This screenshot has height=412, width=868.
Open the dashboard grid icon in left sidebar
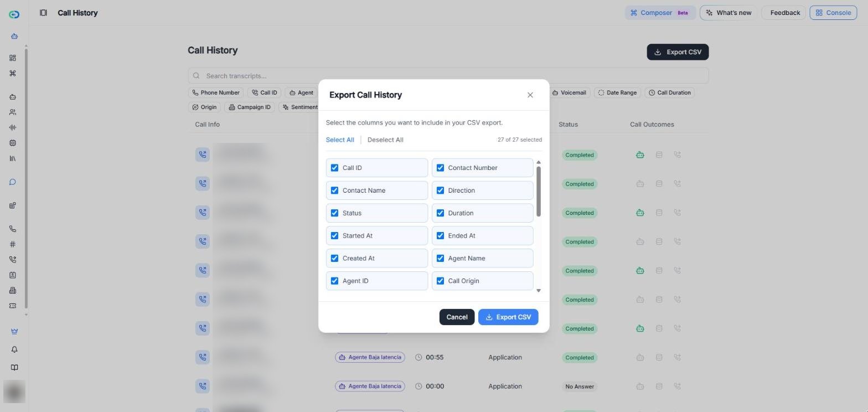13,58
